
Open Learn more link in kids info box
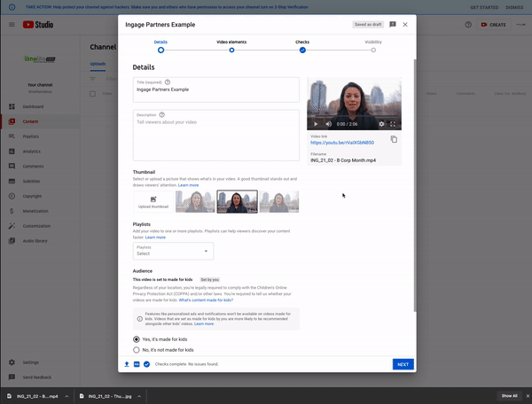[x=204, y=323]
